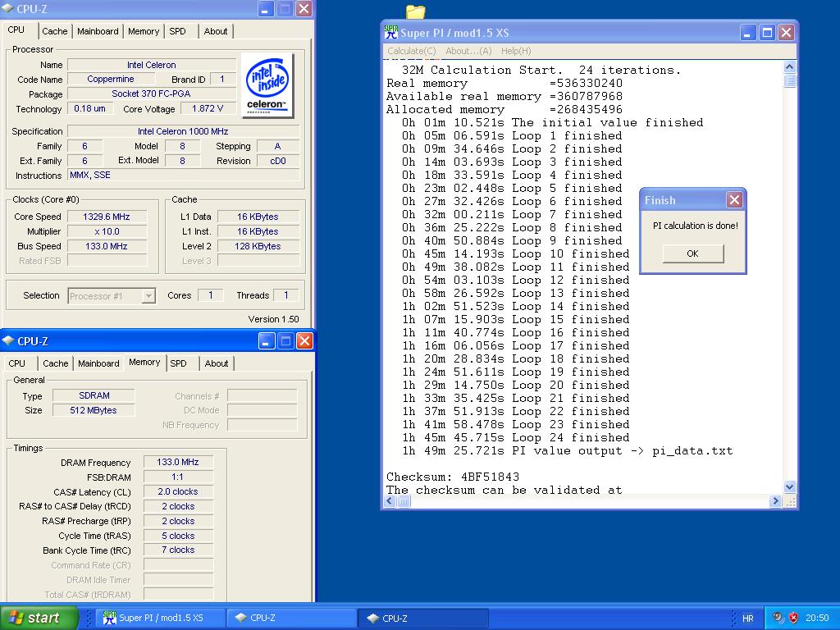Select Memory tab in top CPU-Z window
The width and height of the screenshot is (840, 630).
(x=143, y=31)
